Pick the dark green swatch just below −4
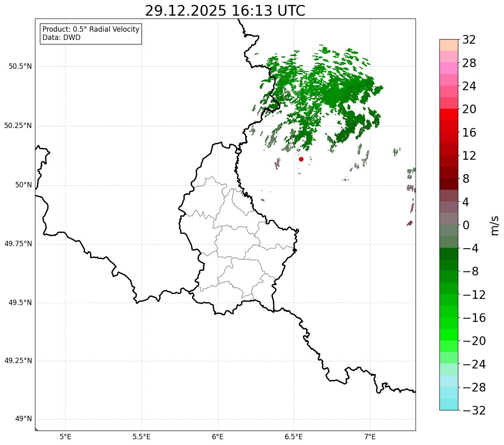Viewport: 504px width, 445px height. pyautogui.click(x=449, y=254)
